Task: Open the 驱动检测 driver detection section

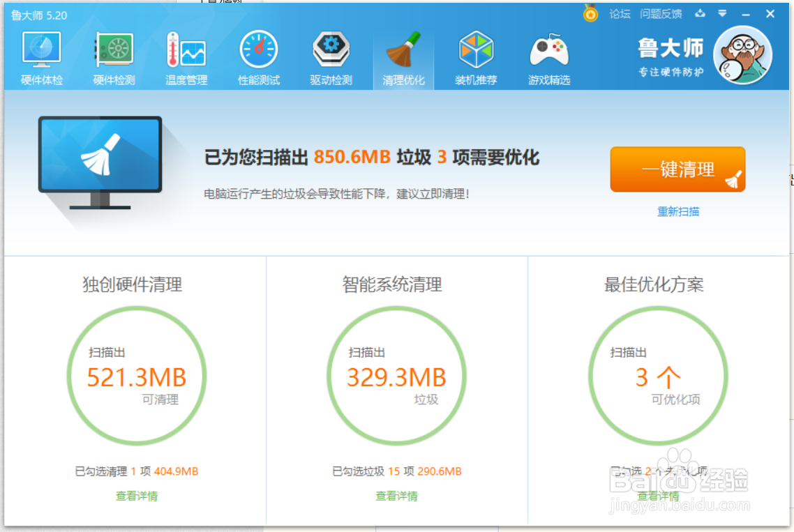Action: point(331,58)
